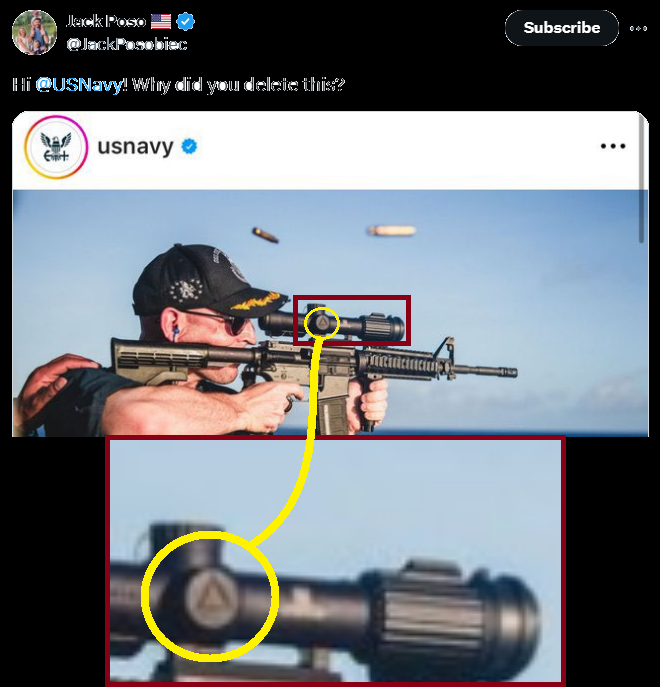Open the sailor rifle photo
This screenshot has width=660, height=687.
coord(330,312)
